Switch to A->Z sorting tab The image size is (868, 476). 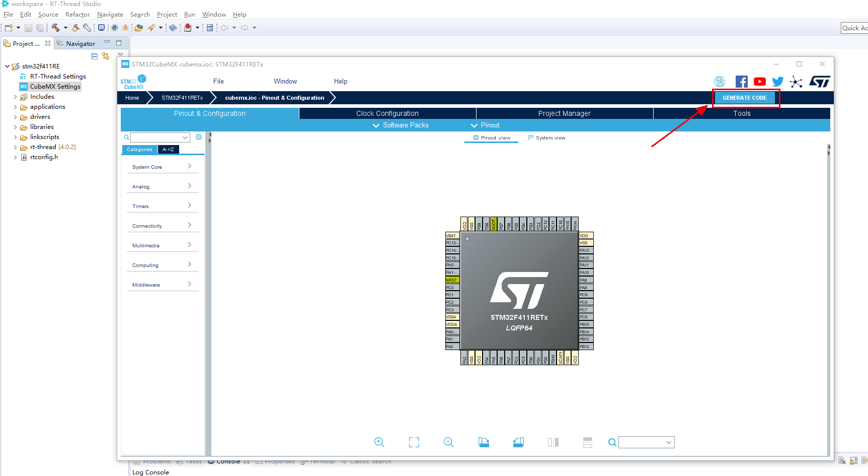point(168,150)
